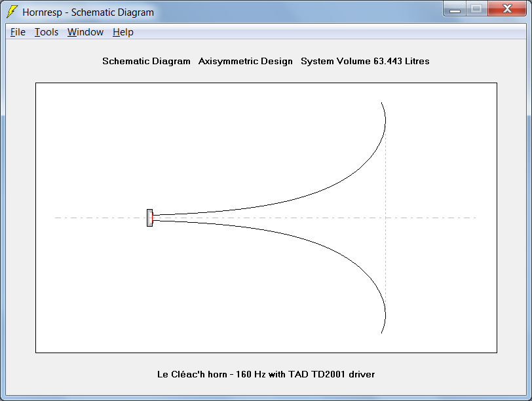
Task: Click the "Le Cléac'h horn - 160 Hz" caption
Action: point(266,374)
